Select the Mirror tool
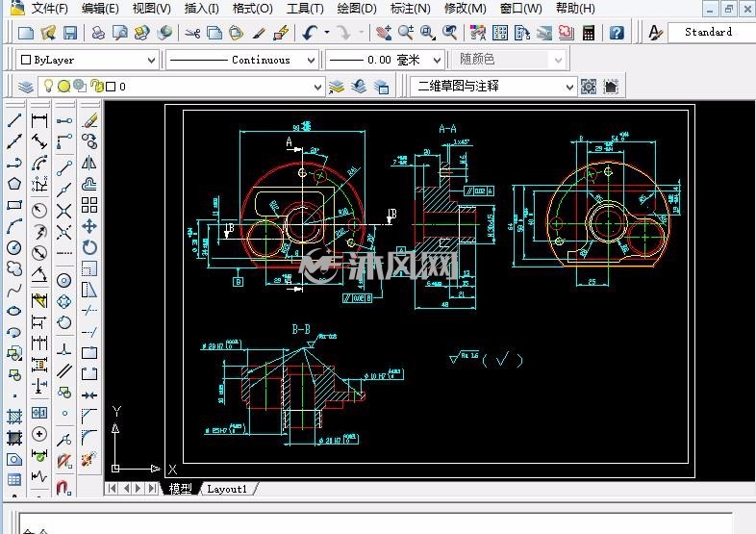Image resolution: width=756 pixels, height=534 pixels. tap(89, 163)
